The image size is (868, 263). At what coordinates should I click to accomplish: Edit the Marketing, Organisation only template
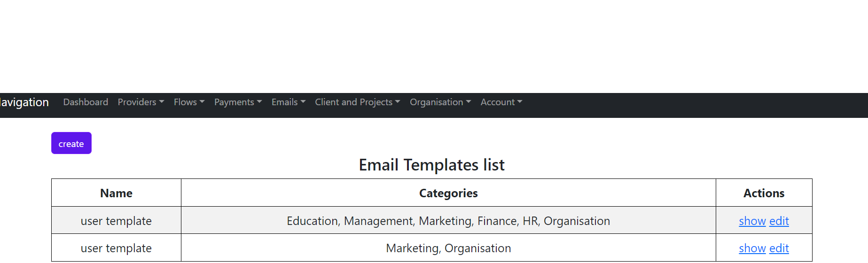pyautogui.click(x=779, y=248)
